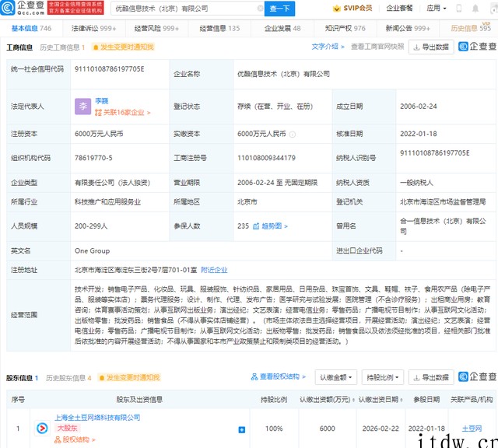
Task: Switch to the 知识产权 976 tab
Action: (345, 28)
